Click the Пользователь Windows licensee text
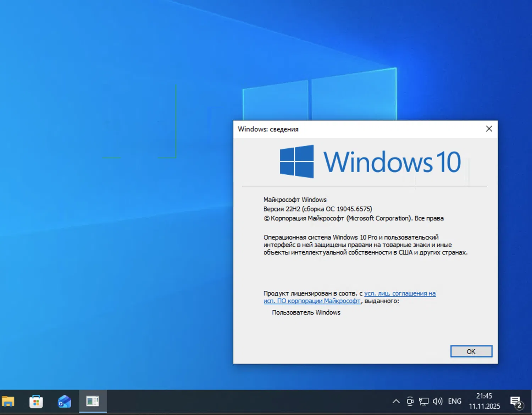This screenshot has width=532, height=415. pyautogui.click(x=306, y=312)
